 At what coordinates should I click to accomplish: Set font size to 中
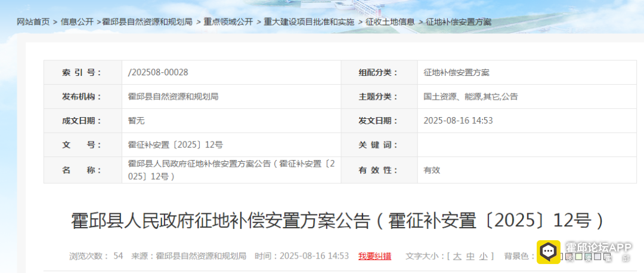click(x=470, y=256)
